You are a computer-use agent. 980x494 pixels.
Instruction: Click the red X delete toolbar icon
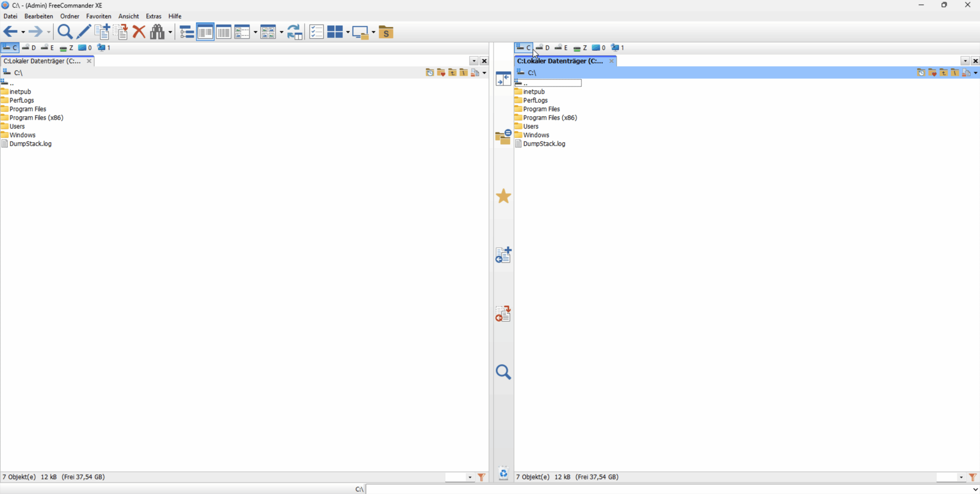(139, 32)
